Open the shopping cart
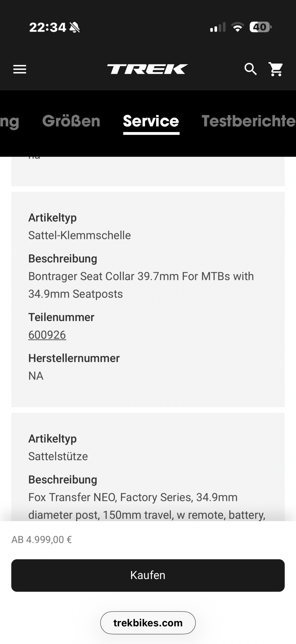Viewport: 296px width, 644px height. pyautogui.click(x=276, y=69)
